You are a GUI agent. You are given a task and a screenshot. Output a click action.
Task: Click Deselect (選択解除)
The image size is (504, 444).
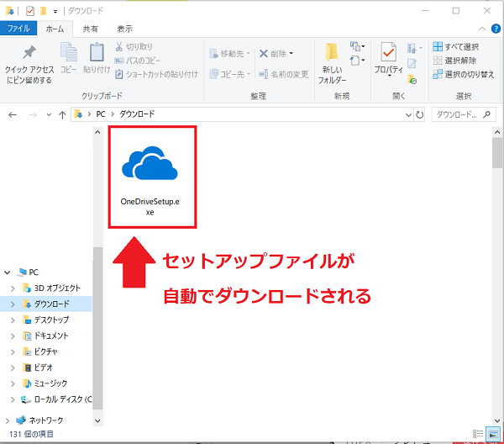click(454, 61)
